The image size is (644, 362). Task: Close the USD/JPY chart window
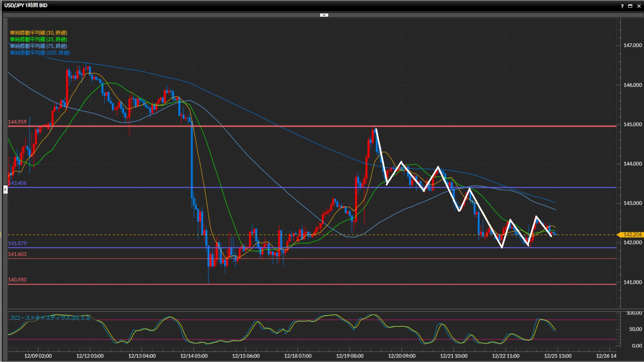[639, 6]
